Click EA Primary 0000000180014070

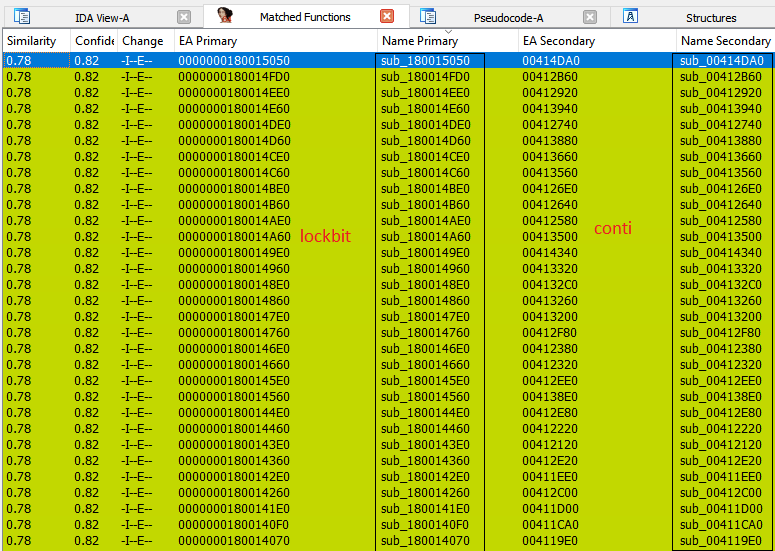pos(234,541)
